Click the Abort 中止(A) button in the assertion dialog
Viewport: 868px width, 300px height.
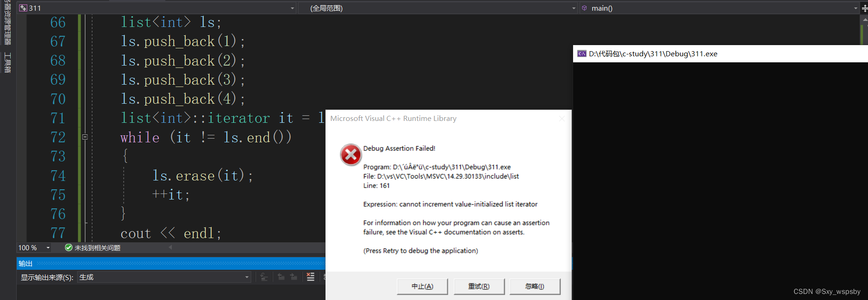[422, 287]
